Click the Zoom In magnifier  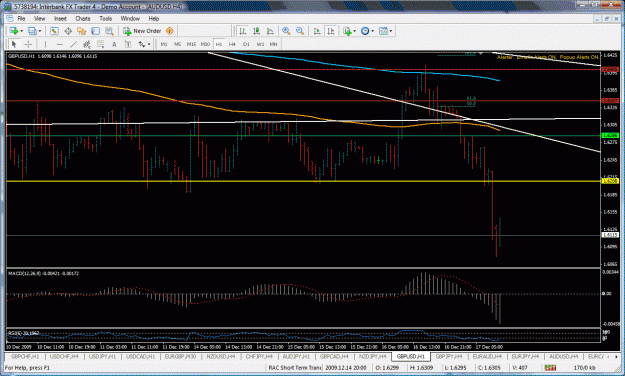(x=286, y=31)
